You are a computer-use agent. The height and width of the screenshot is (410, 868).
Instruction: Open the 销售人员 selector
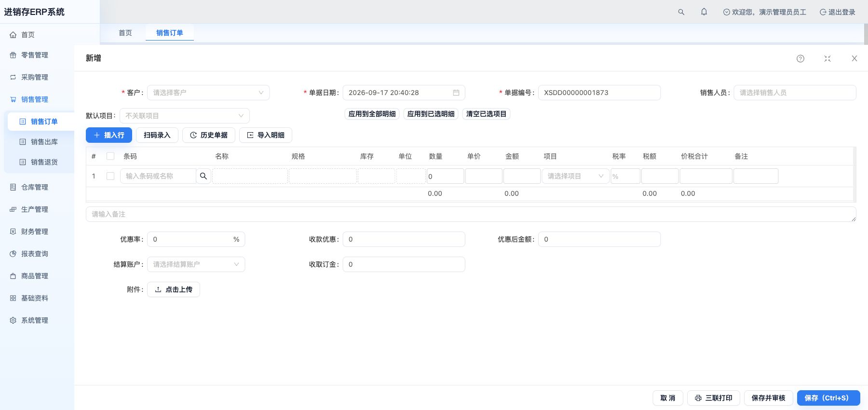(x=795, y=93)
